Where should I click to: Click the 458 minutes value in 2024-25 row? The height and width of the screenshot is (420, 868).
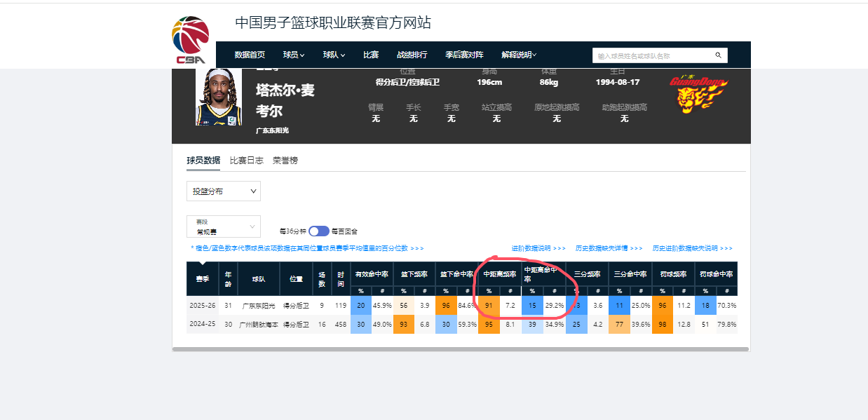pos(341,325)
